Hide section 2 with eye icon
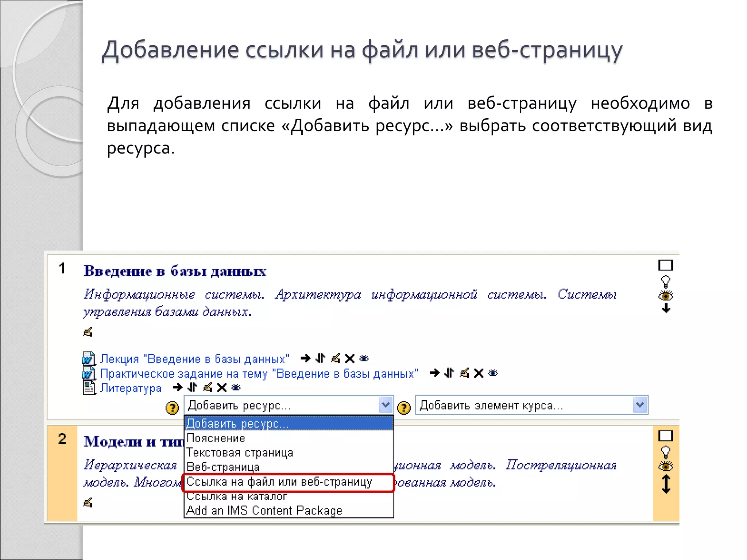747x560 pixels. (666, 466)
